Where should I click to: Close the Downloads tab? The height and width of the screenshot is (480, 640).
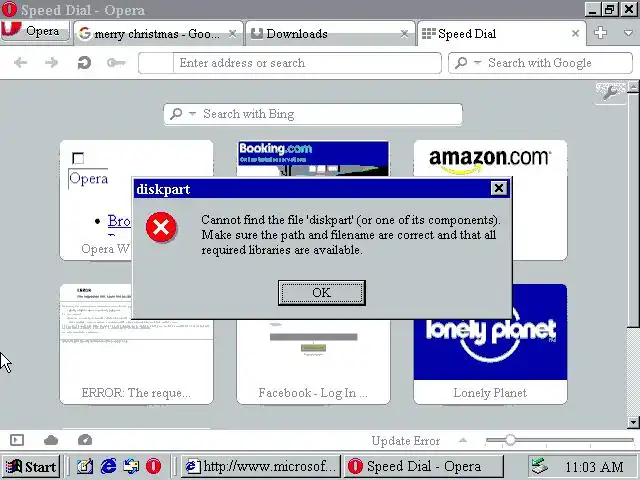coord(404,33)
